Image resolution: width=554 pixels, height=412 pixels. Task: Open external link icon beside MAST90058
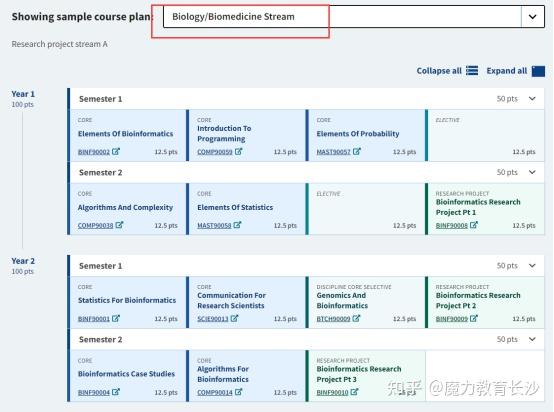point(237,225)
